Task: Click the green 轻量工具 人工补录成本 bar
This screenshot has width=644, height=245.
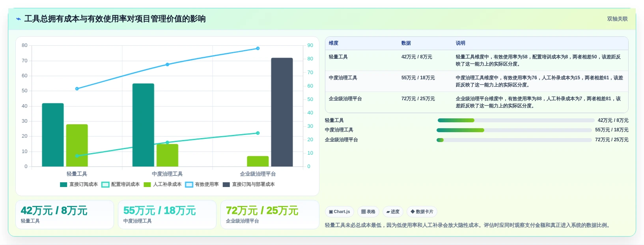Action: pyautogui.click(x=77, y=146)
